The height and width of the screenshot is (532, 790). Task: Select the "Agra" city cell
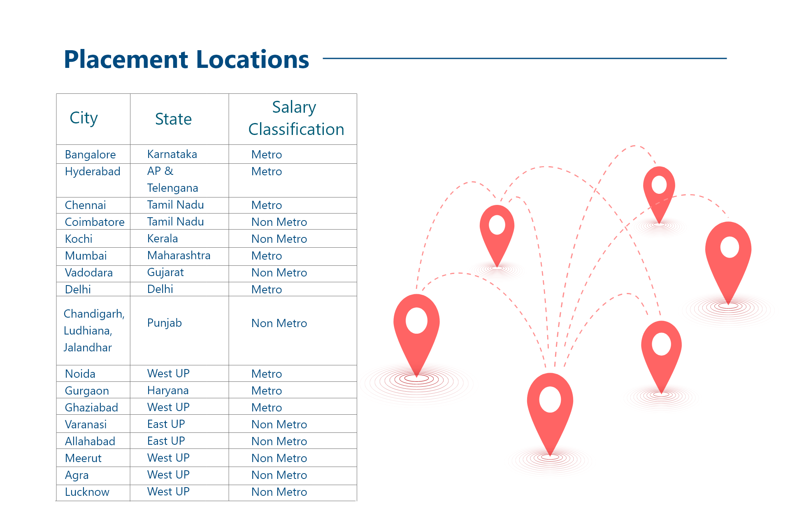(x=77, y=476)
